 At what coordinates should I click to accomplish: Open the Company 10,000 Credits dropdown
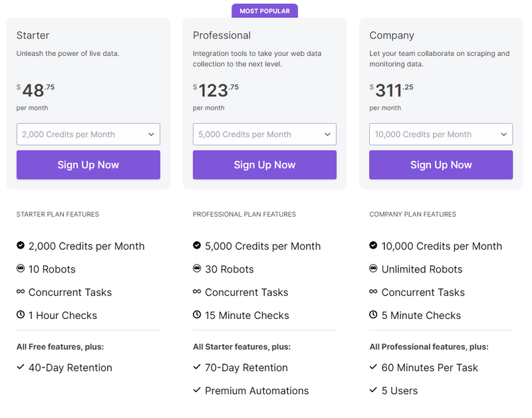pos(441,134)
